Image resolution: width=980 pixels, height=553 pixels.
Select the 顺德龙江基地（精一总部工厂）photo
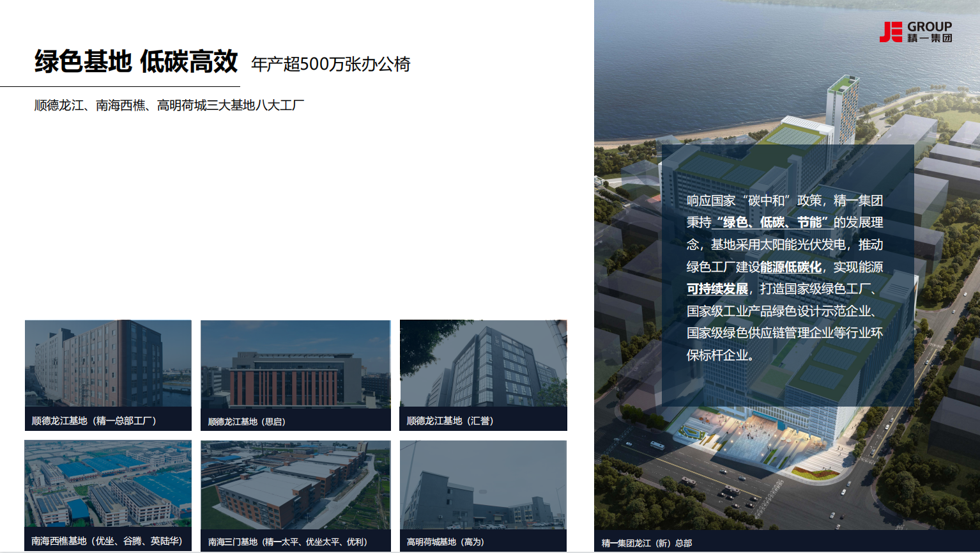pos(108,363)
